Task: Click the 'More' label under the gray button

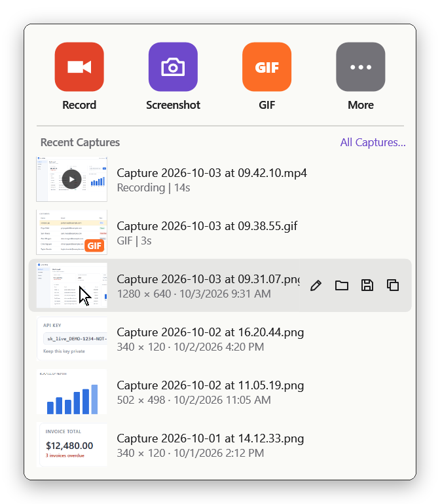Action: [x=361, y=105]
